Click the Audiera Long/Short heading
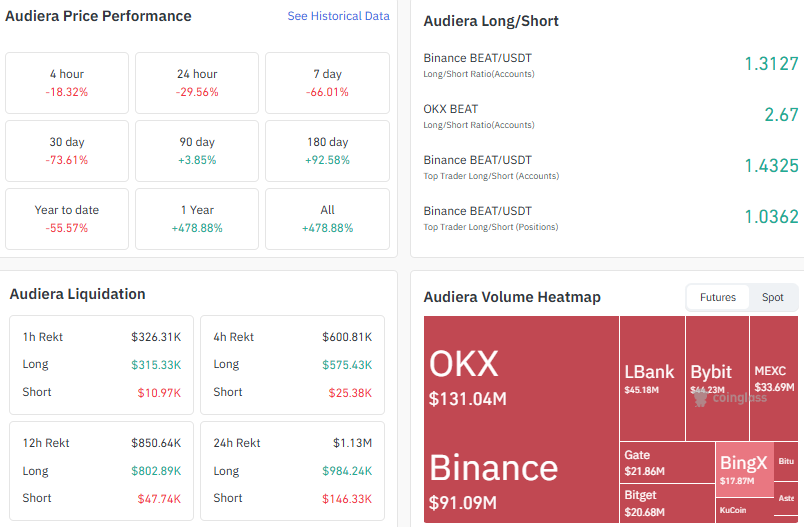This screenshot has width=804, height=527. click(491, 21)
